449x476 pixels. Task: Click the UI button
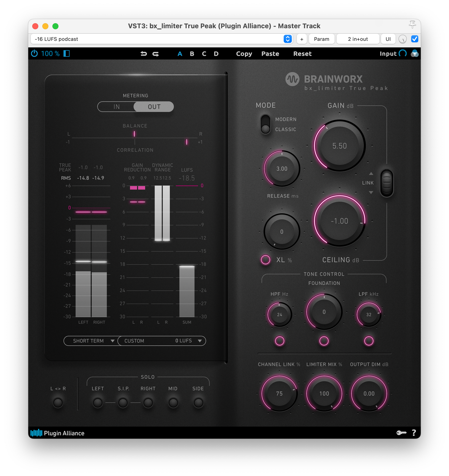tap(388, 39)
